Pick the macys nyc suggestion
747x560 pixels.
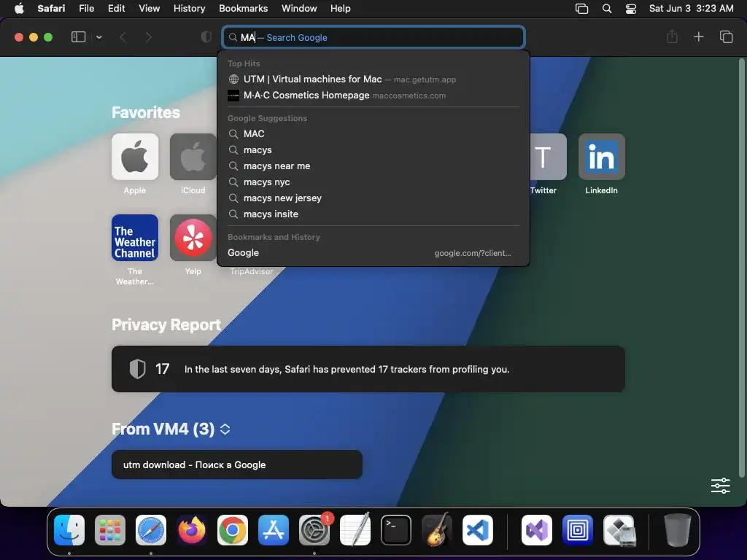pos(373,182)
